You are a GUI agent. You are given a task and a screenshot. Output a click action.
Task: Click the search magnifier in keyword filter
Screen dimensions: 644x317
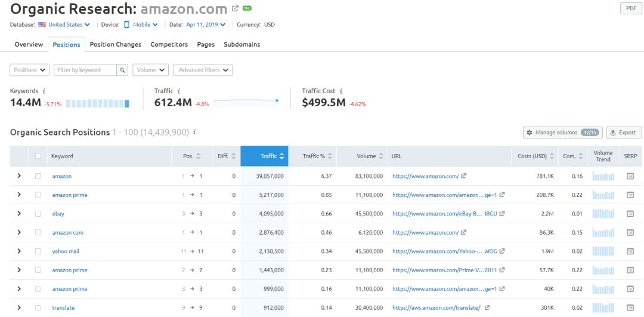(x=122, y=70)
